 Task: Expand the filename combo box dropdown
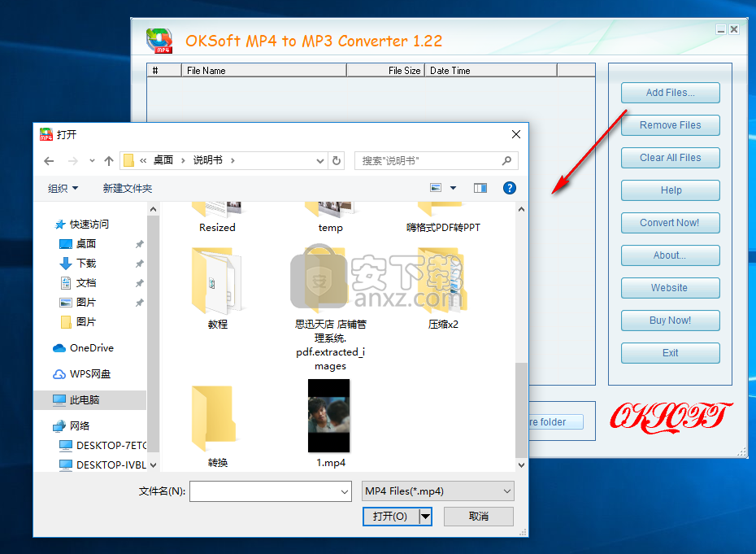345,491
